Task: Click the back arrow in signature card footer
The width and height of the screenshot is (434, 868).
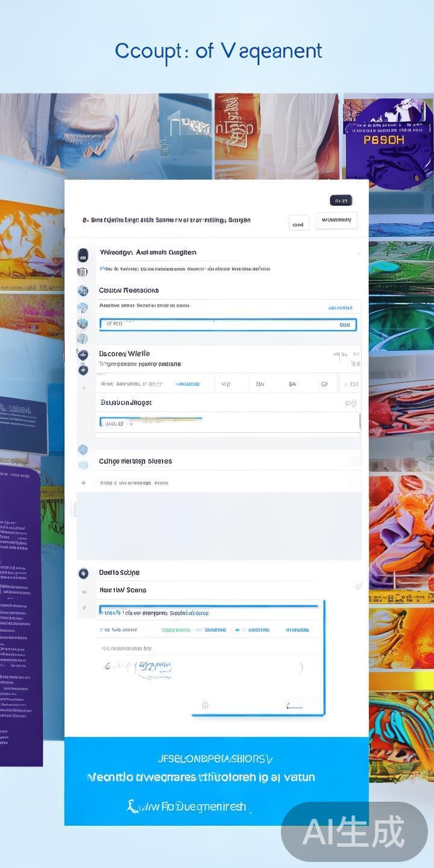Action: point(294,706)
